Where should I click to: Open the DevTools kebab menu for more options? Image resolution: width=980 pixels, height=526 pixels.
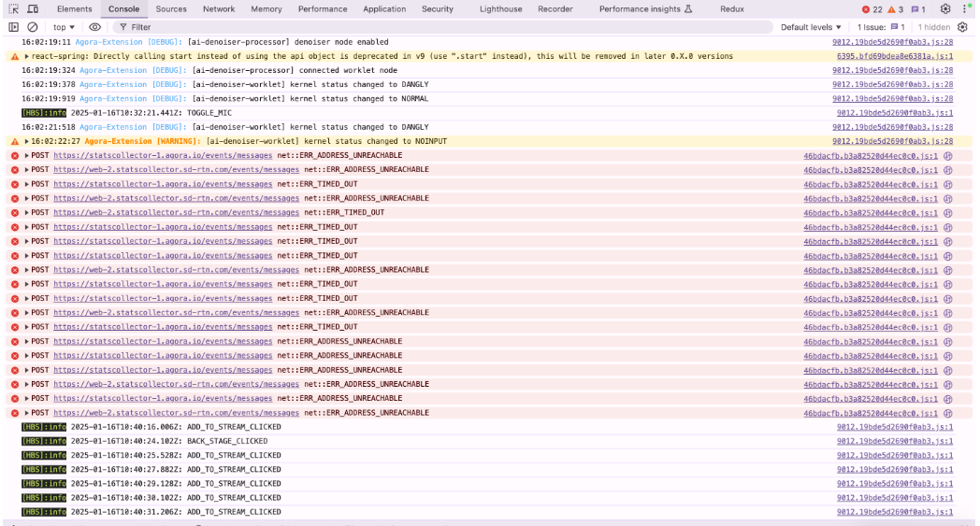[966, 9]
